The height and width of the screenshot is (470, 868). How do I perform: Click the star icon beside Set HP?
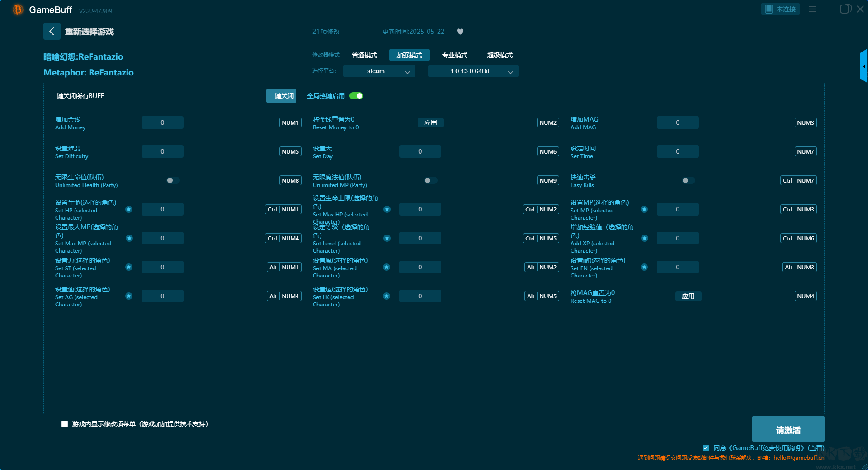coord(129,209)
